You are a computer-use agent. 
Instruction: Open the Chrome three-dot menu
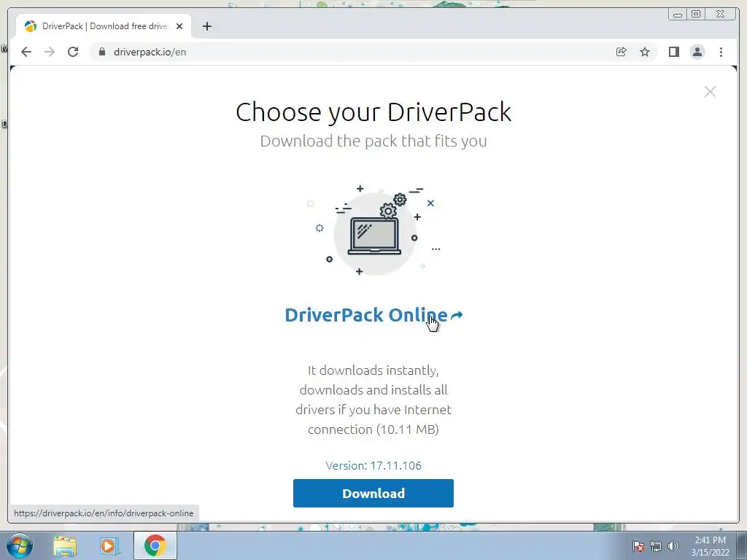721,52
